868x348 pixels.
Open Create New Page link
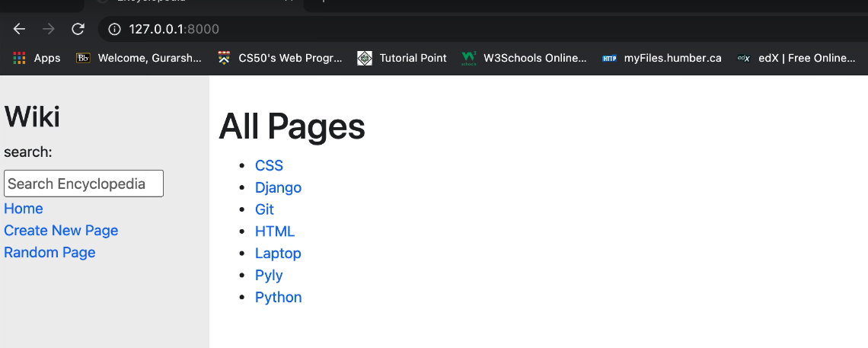61,231
